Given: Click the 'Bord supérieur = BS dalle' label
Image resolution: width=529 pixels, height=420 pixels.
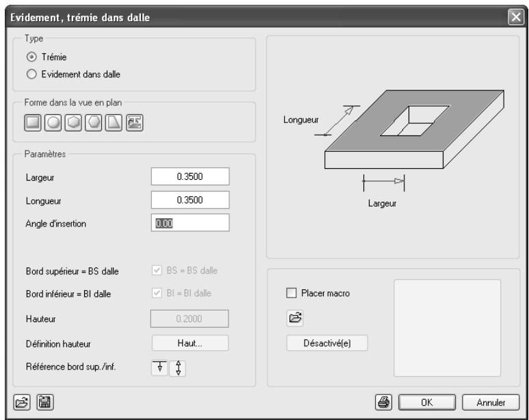Looking at the screenshot, I should (72, 272).
